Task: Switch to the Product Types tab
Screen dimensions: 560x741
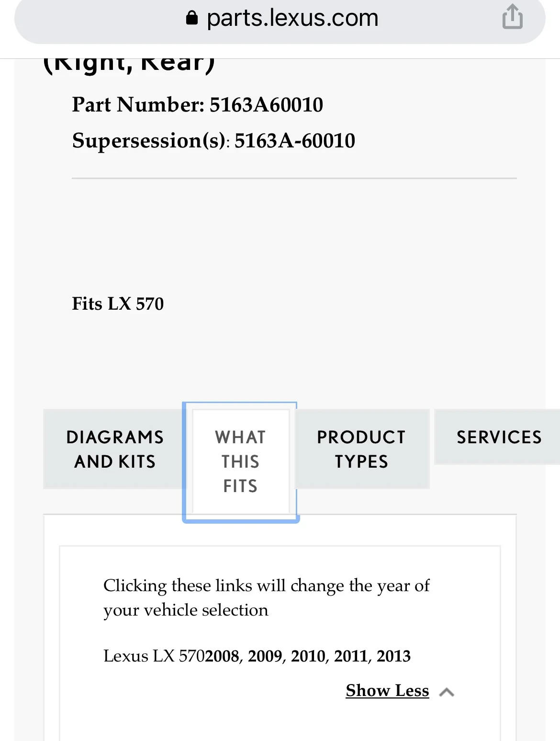Action: pyautogui.click(x=361, y=449)
